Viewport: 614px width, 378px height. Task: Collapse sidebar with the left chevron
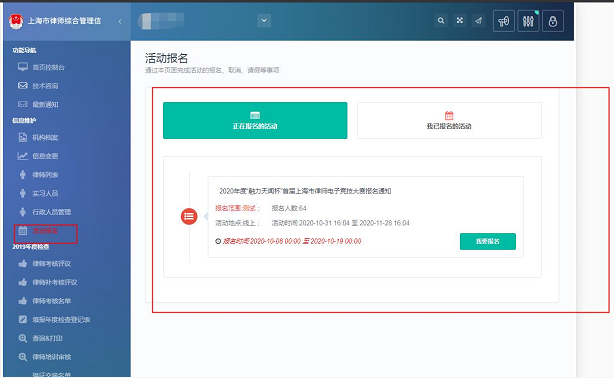coord(120,21)
